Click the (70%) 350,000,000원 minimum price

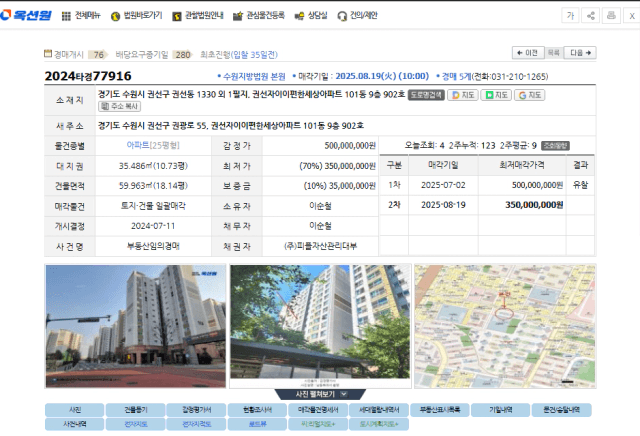point(337,166)
